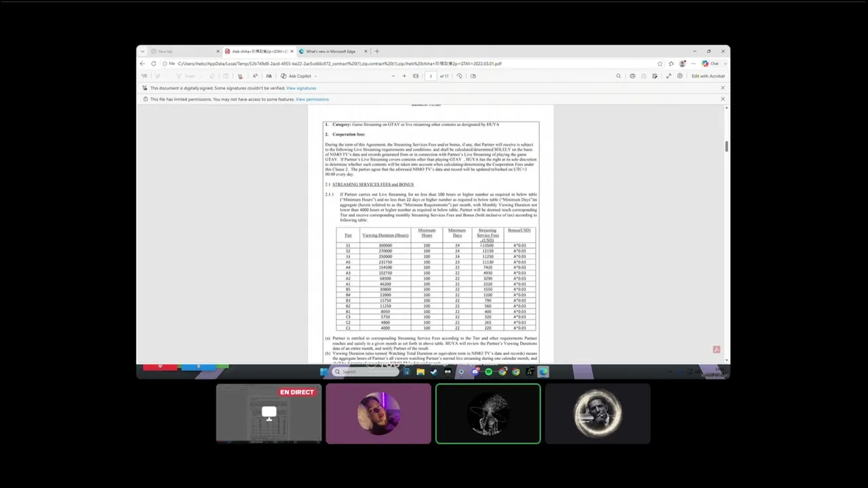Viewport: 868px width, 488px height.
Task: View site information File icon in the address bar
Action: click(170, 64)
